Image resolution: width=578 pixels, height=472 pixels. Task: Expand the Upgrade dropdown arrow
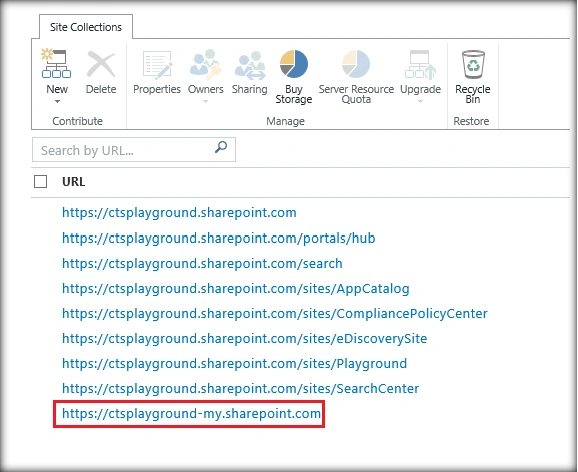click(420, 101)
